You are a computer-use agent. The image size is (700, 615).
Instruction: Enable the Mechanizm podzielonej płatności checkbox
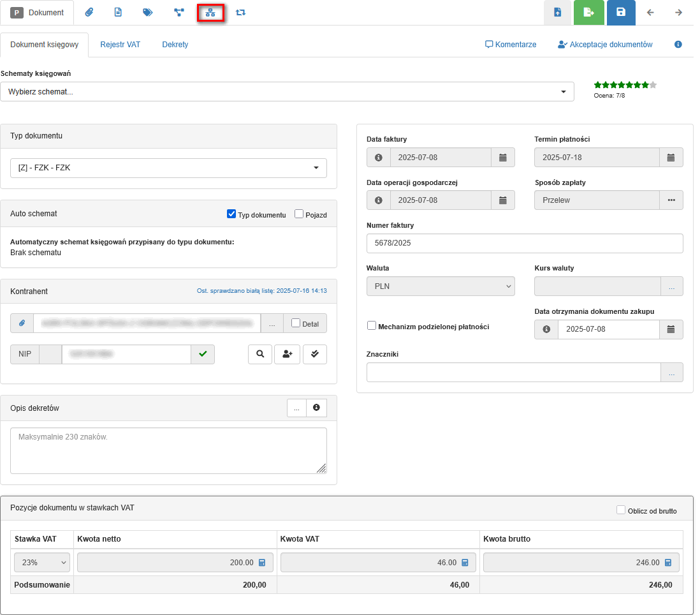[372, 326]
